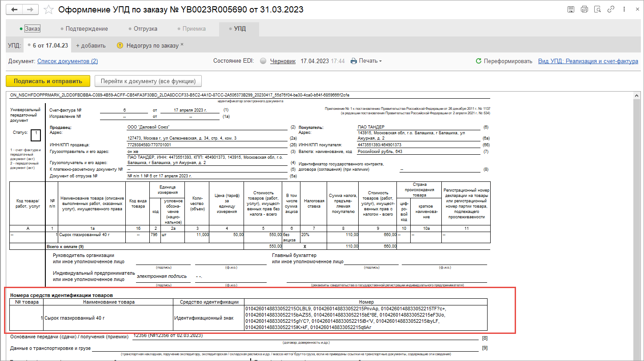644x361 pixels.
Task: Switch to the Подтверждение tab
Action: tap(86, 29)
